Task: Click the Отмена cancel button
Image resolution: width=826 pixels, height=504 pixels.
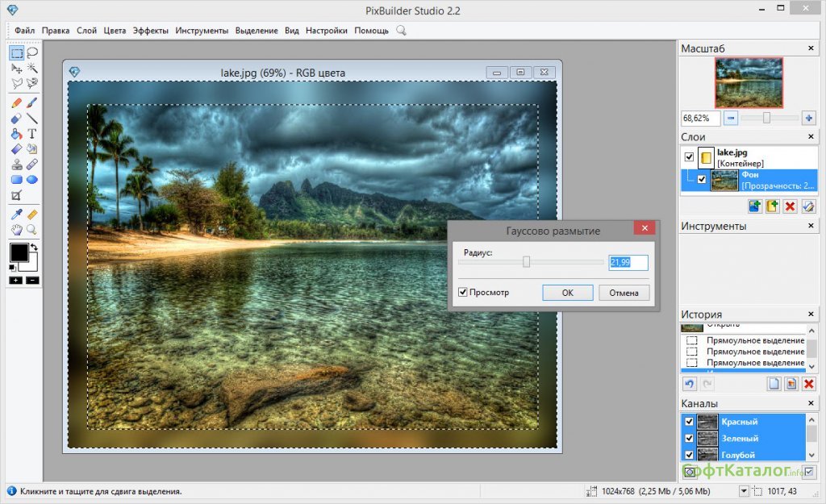Action: click(x=624, y=293)
